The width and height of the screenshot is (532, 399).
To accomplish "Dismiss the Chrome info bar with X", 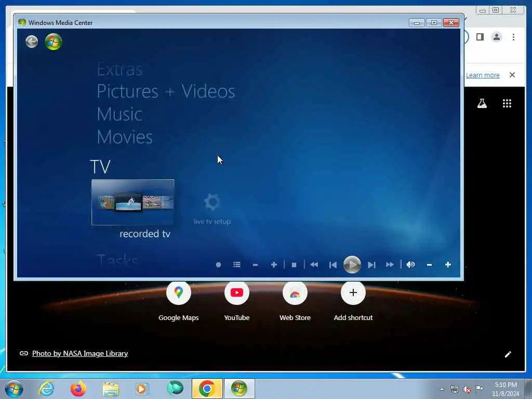I will [x=512, y=75].
